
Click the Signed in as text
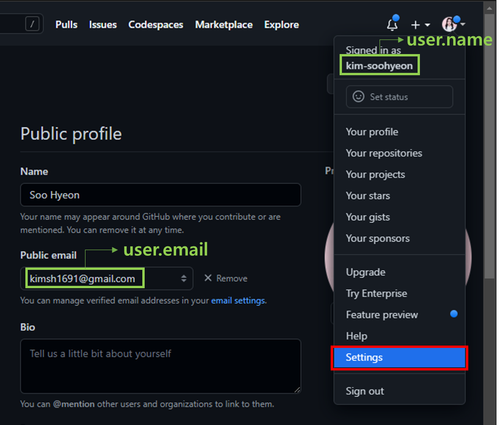(x=373, y=50)
